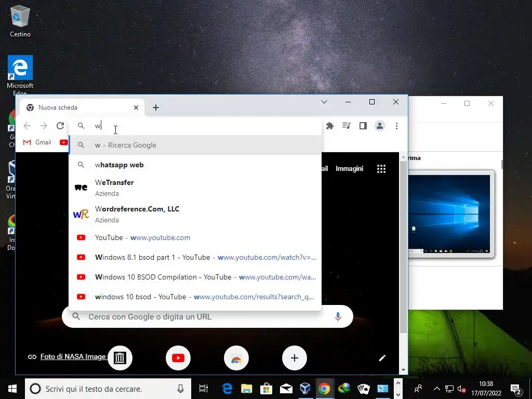Toggle the Chrome side panel icon

click(363, 126)
